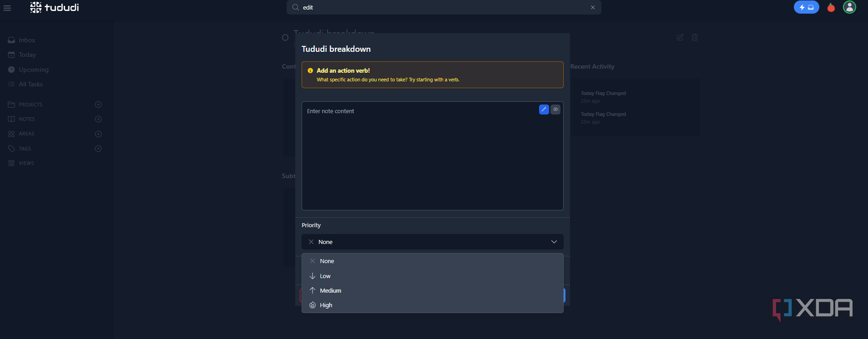Screen dimensions: 868x339
Task: Select High priority option
Action: point(432,305)
